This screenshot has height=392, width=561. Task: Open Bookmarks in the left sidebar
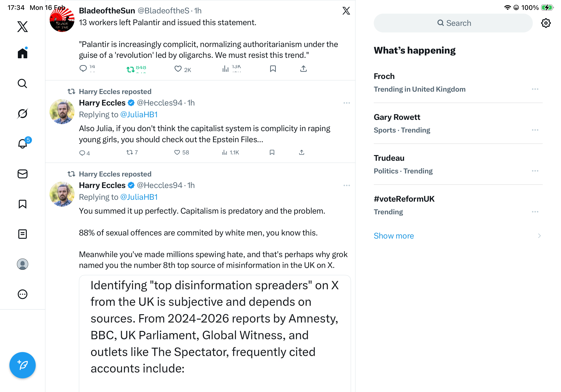23,204
